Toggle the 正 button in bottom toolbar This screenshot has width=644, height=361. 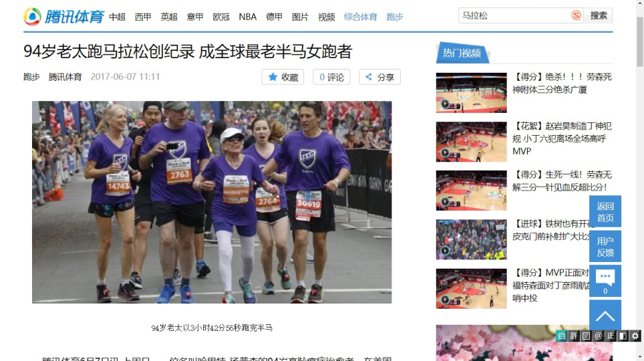click(x=611, y=336)
